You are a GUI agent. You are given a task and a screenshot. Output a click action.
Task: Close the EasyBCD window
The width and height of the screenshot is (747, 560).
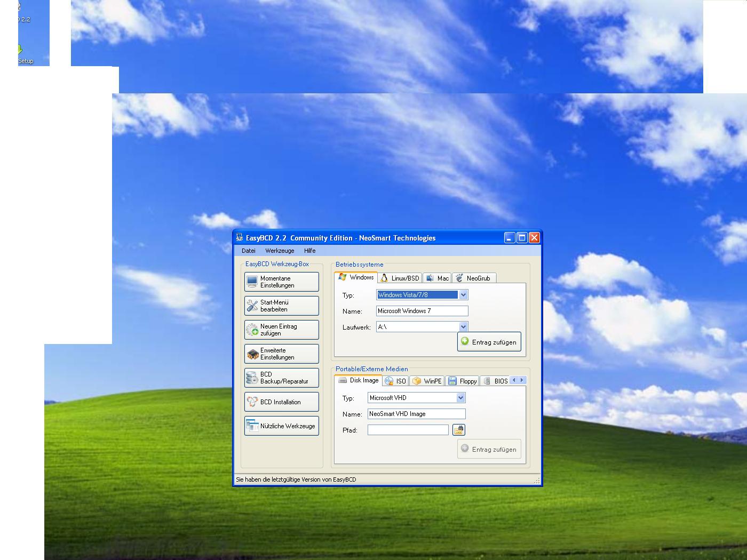click(x=534, y=238)
